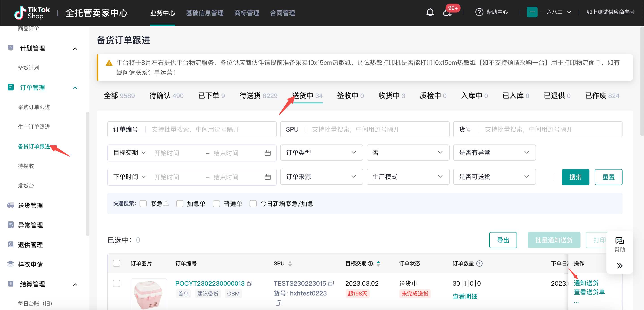Viewport: 644px width, 310px height.
Task: Select the row checkbox for POCYT2302230000013
Action: [x=116, y=283]
